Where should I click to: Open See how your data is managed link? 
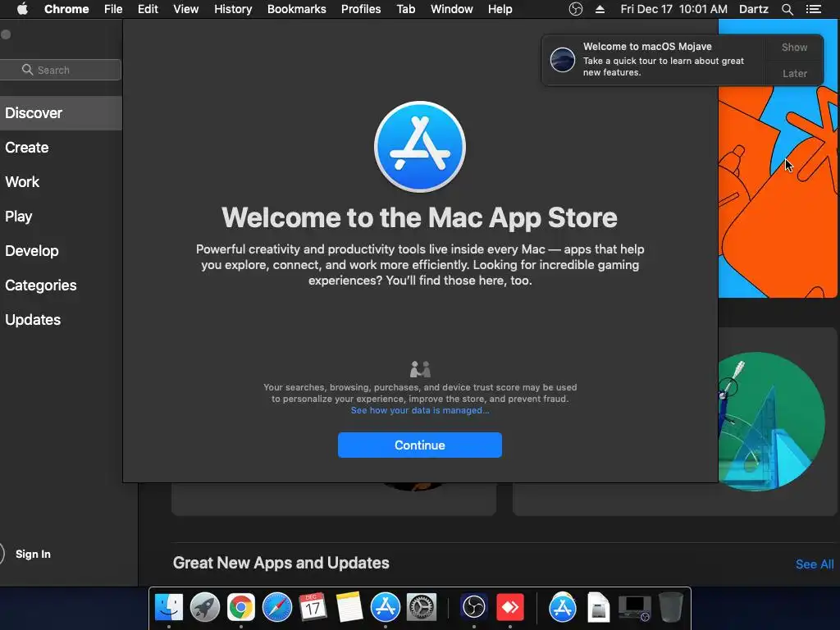pyautogui.click(x=420, y=410)
